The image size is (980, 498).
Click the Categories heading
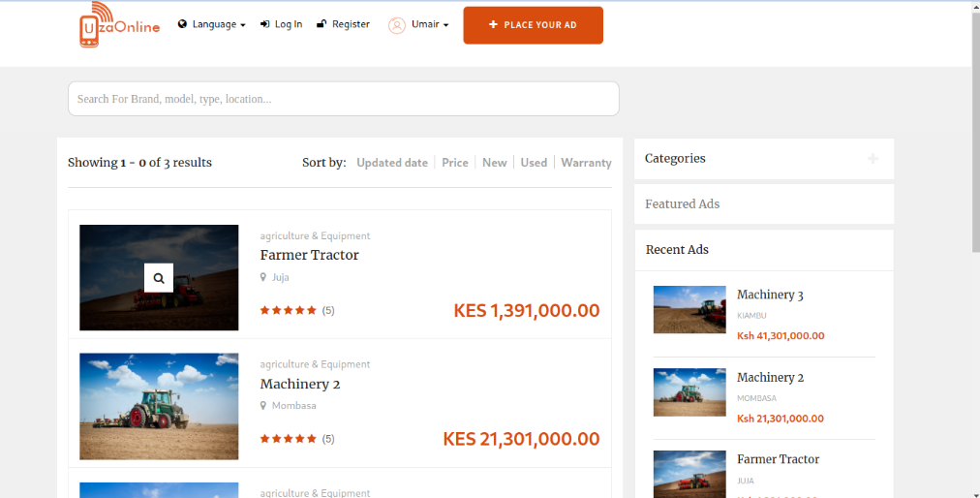[675, 159]
